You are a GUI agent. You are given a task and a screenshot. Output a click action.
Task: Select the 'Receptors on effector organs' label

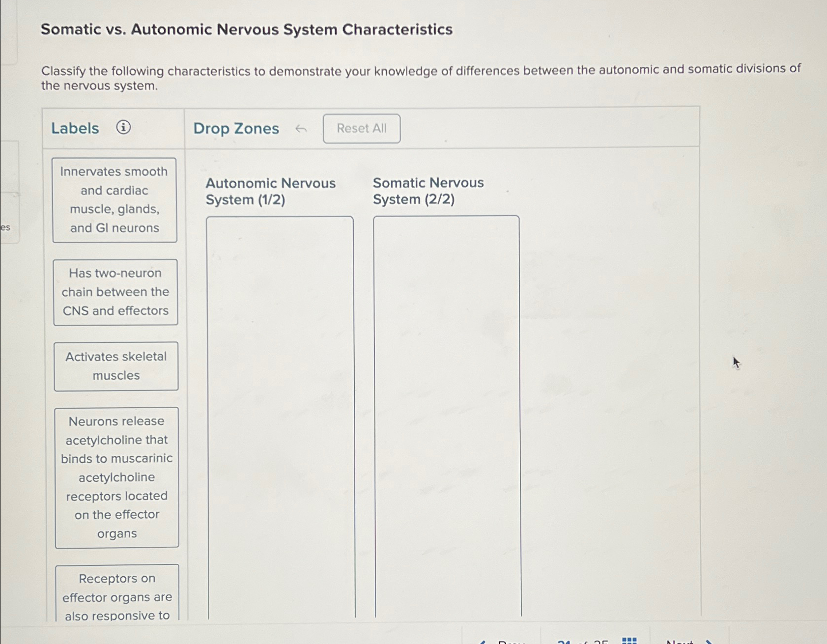tap(117, 596)
